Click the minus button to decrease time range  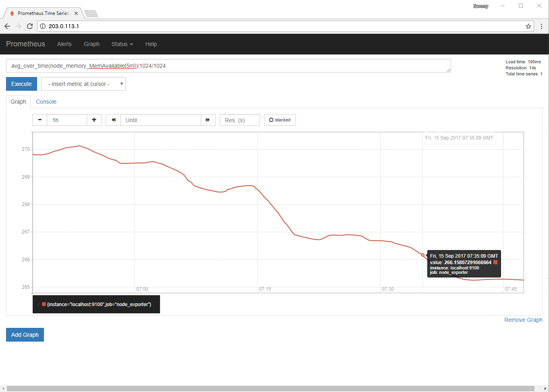point(40,120)
